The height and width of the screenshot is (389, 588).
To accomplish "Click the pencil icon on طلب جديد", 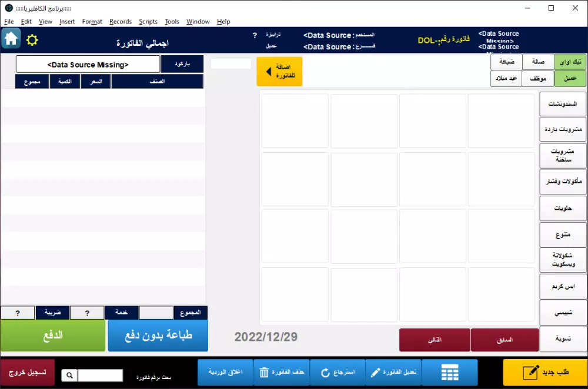I will [531, 372].
